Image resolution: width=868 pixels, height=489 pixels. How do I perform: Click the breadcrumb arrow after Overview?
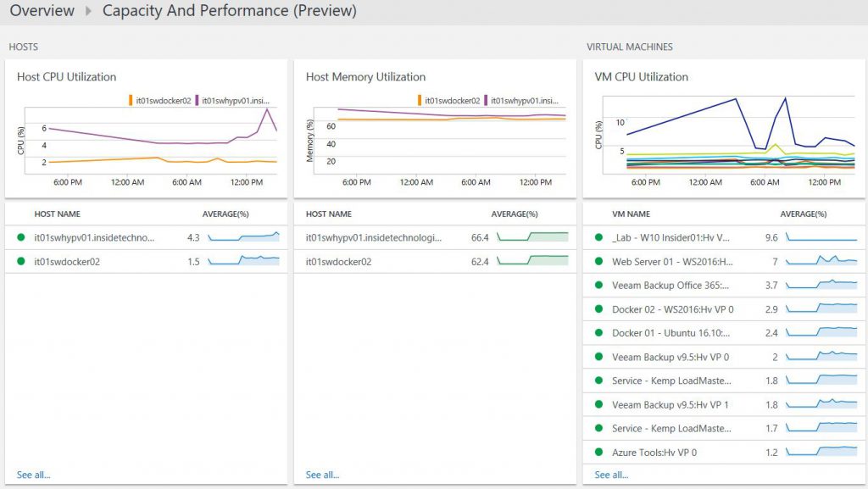pos(88,10)
